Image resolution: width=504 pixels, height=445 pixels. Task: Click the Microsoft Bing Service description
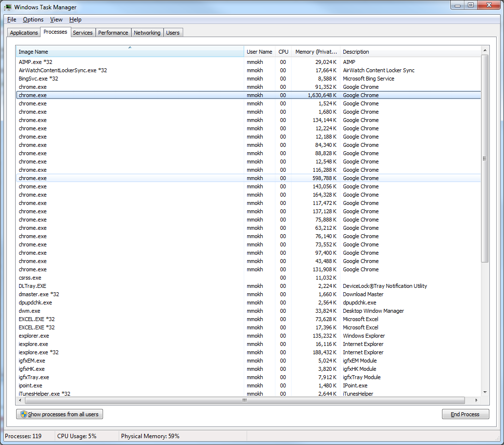click(x=369, y=79)
